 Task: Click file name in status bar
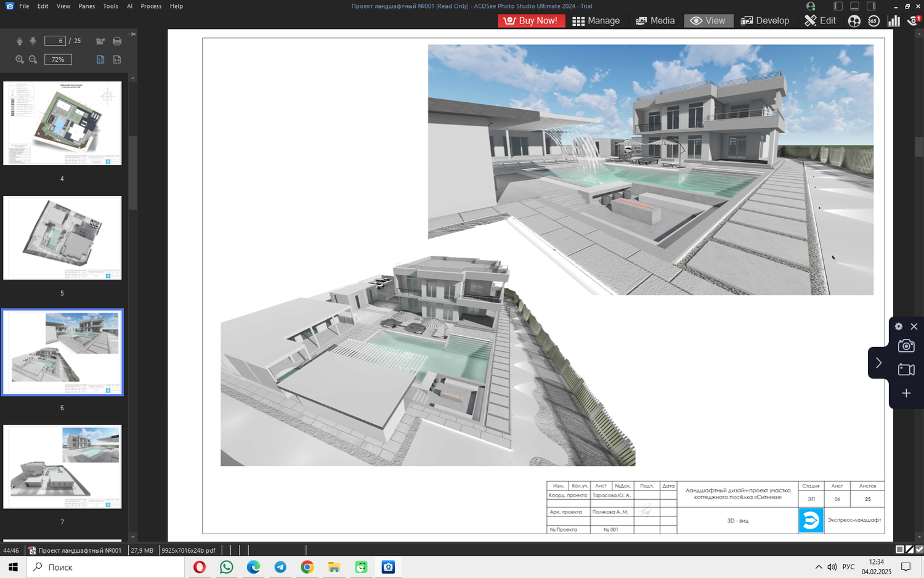point(79,550)
